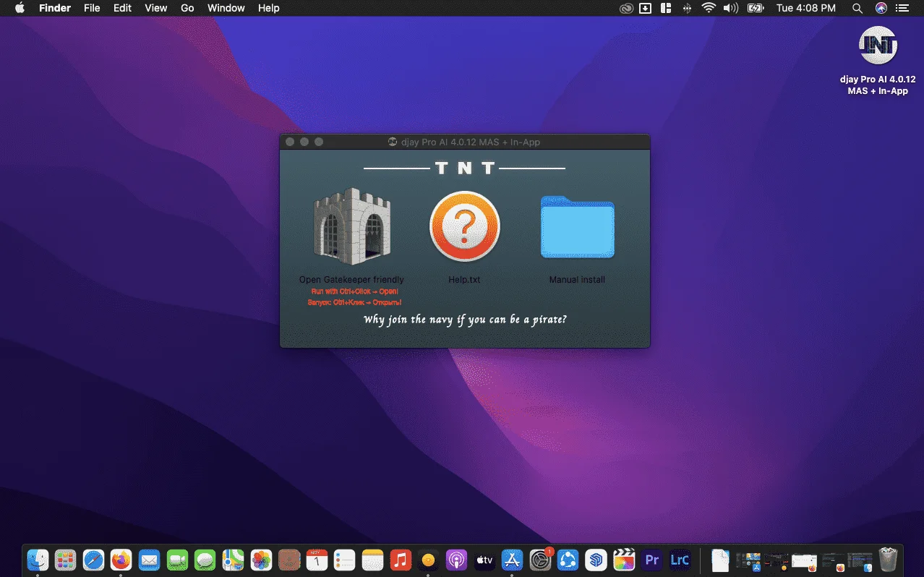The height and width of the screenshot is (577, 924).
Task: Open Calendar from the Dock
Action: point(317,560)
